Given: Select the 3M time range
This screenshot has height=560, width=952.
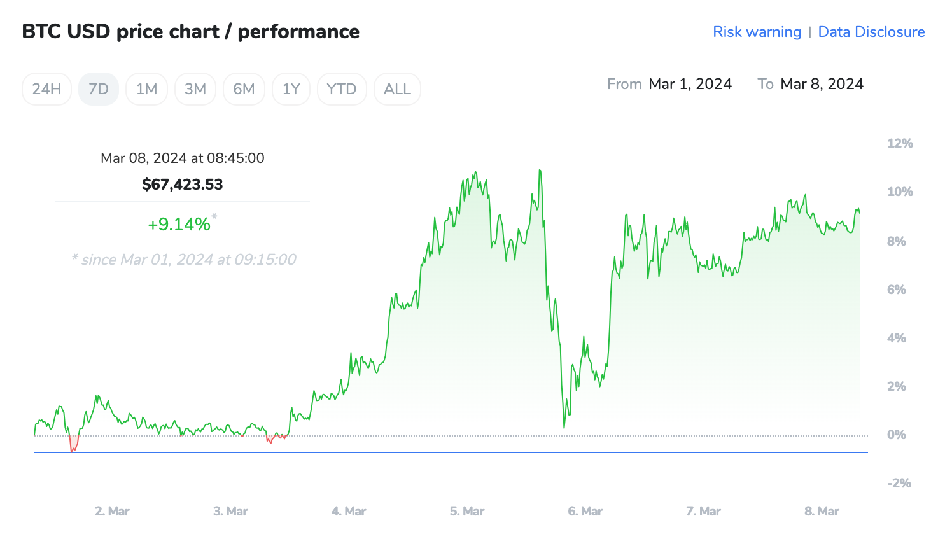Looking at the screenshot, I should pyautogui.click(x=195, y=89).
